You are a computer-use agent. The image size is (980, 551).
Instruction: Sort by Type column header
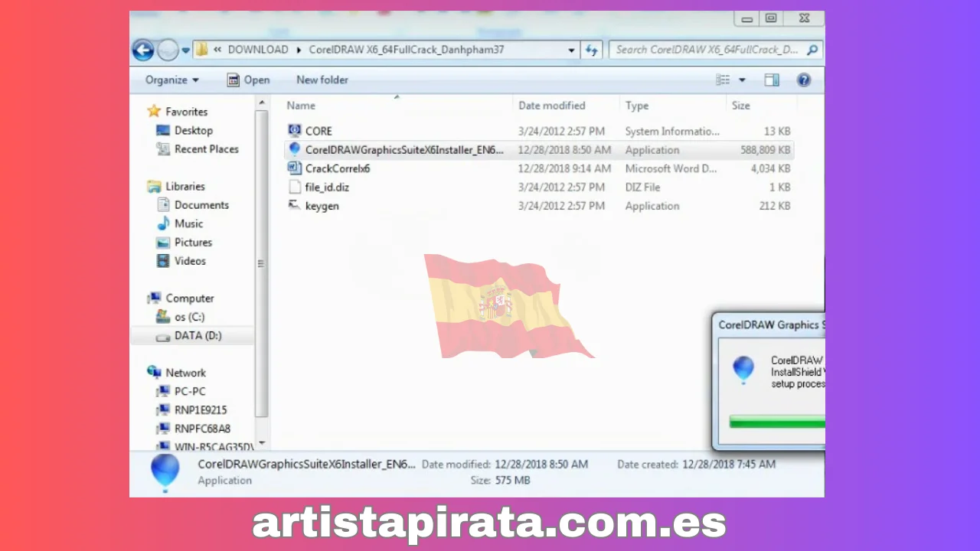click(636, 106)
